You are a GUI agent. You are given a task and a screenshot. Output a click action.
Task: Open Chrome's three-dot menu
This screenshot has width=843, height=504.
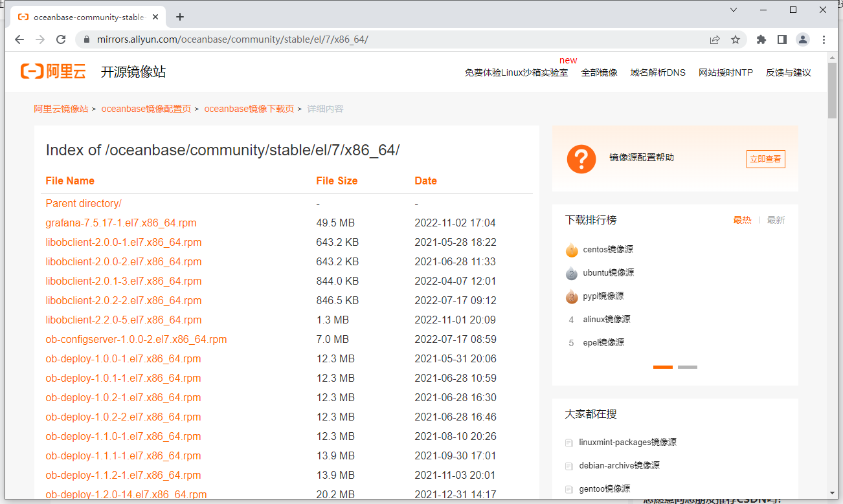pos(824,39)
